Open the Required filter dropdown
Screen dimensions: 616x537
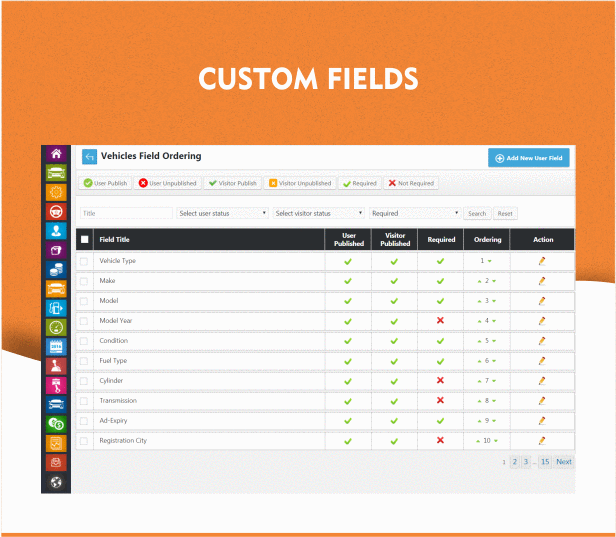point(415,213)
